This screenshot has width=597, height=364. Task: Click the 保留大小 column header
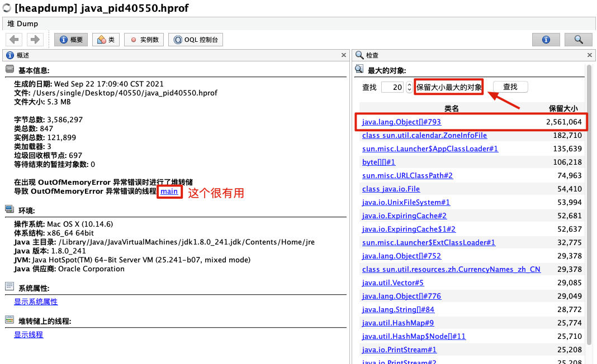(563, 109)
